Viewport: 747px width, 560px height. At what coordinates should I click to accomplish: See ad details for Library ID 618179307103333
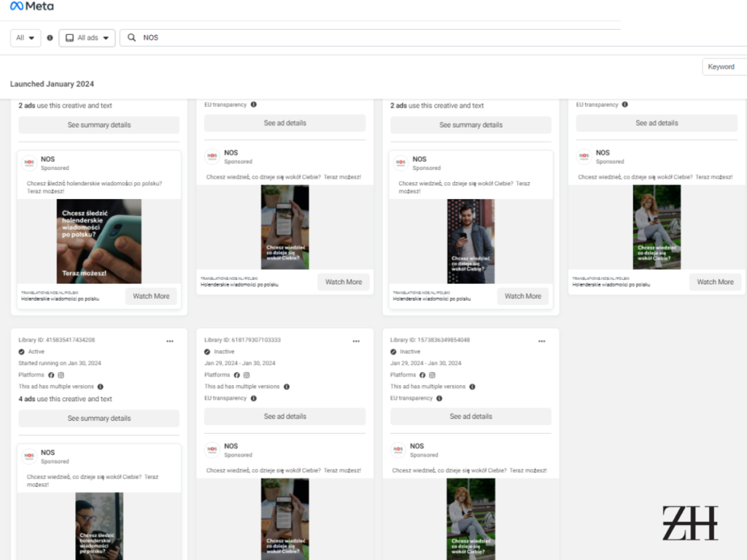click(285, 416)
